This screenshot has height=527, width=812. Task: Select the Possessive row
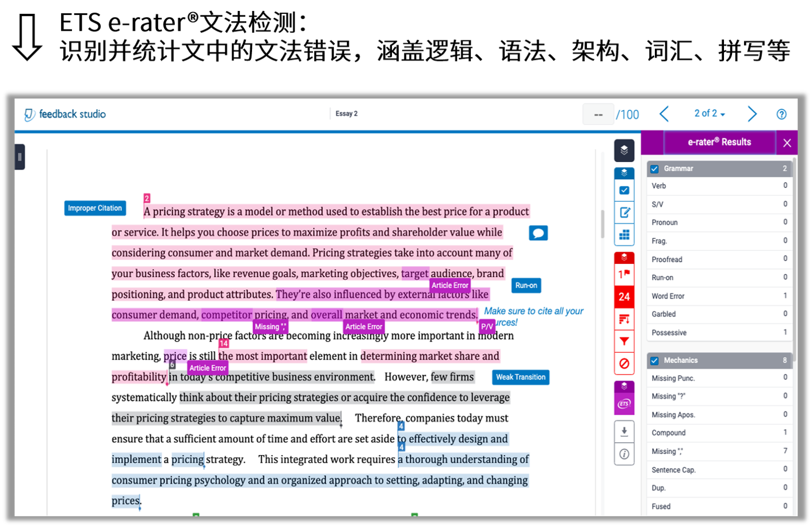coord(719,332)
